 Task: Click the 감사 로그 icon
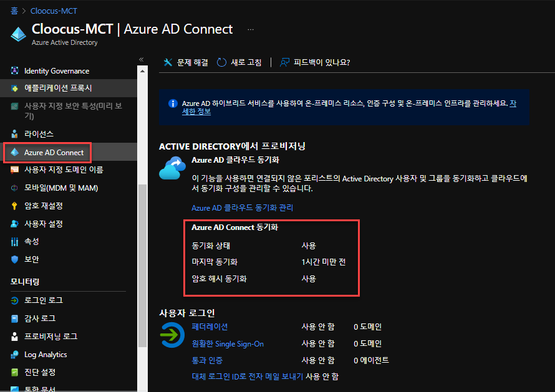coord(14,318)
